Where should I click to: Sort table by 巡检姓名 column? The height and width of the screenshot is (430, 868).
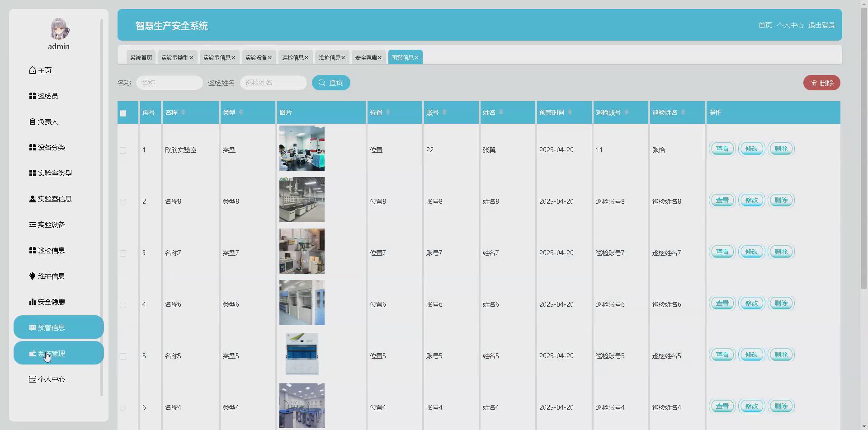[x=683, y=112]
